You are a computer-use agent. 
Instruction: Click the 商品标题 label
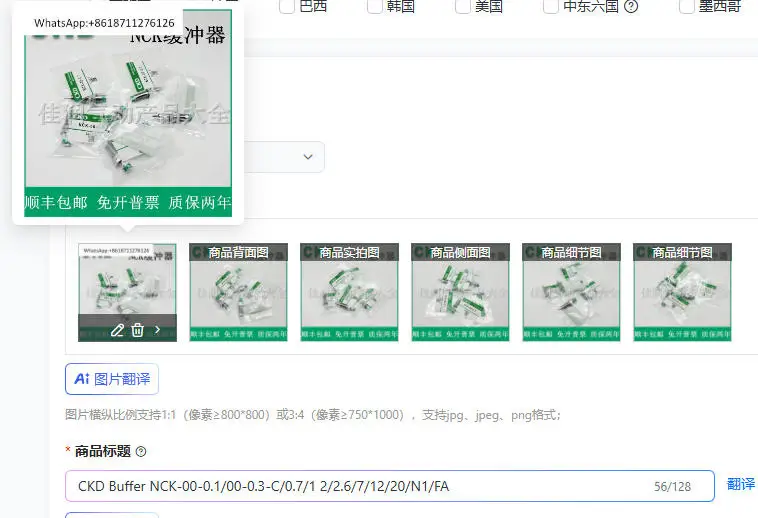tap(102, 451)
